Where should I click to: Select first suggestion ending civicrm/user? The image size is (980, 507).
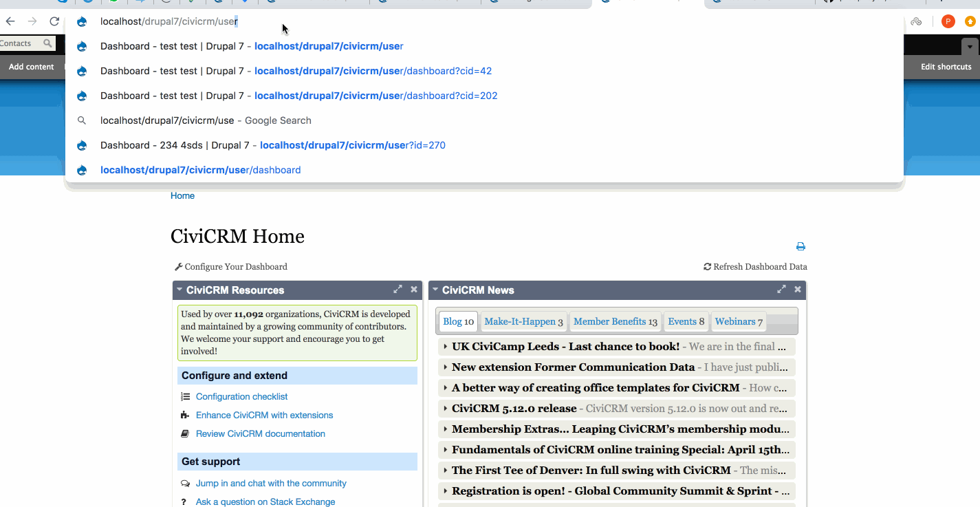[x=484, y=46]
